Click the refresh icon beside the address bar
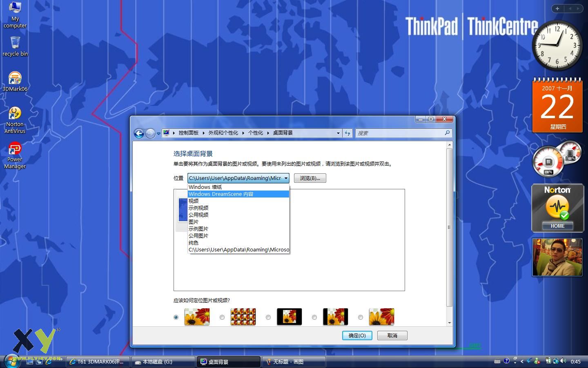This screenshot has width=588, height=368. pyautogui.click(x=347, y=133)
